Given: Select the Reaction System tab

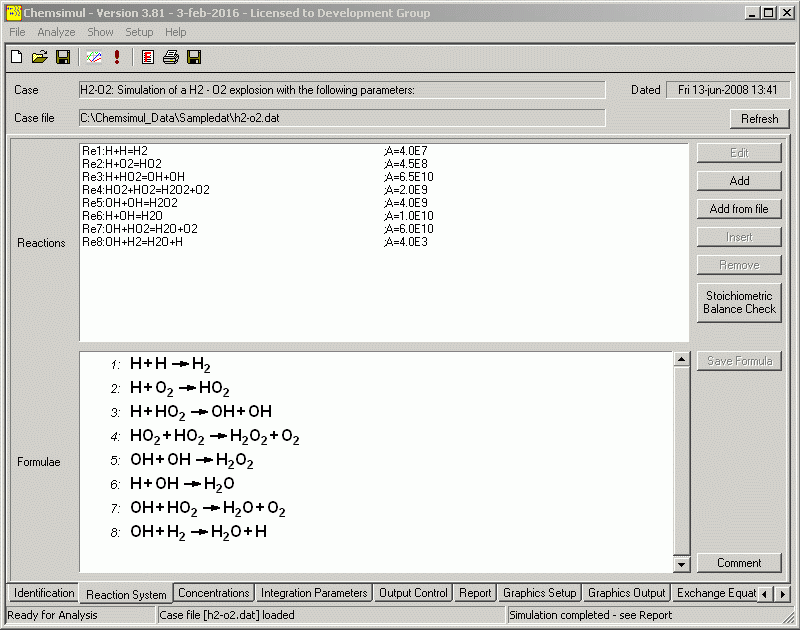Looking at the screenshot, I should point(126,594).
